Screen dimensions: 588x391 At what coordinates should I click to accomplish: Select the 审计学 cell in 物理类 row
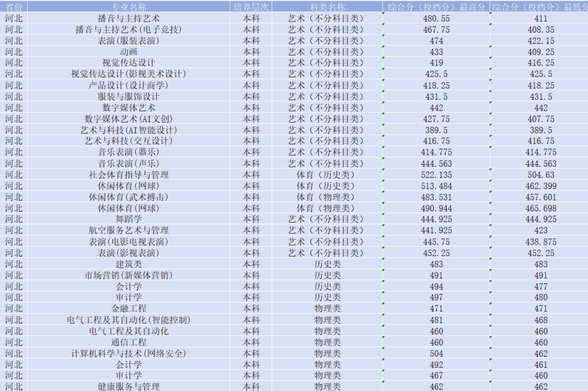tap(128, 375)
